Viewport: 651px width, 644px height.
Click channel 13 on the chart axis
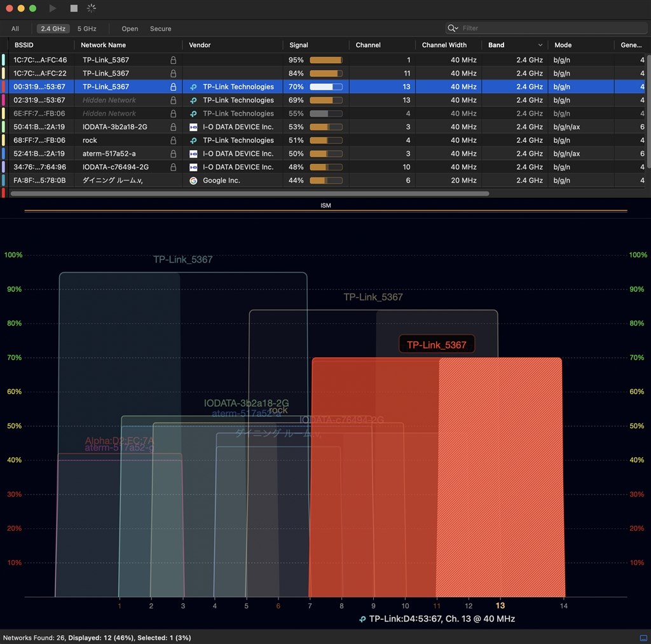pyautogui.click(x=500, y=606)
